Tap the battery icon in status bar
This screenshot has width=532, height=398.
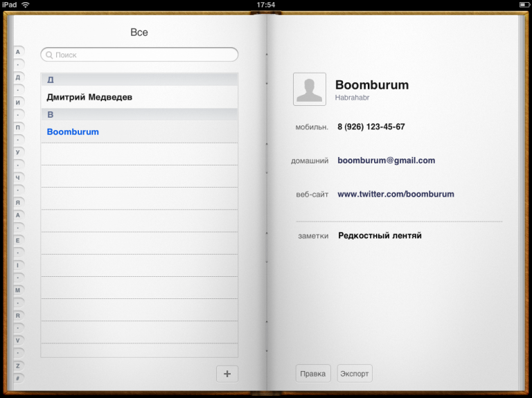tap(524, 4)
